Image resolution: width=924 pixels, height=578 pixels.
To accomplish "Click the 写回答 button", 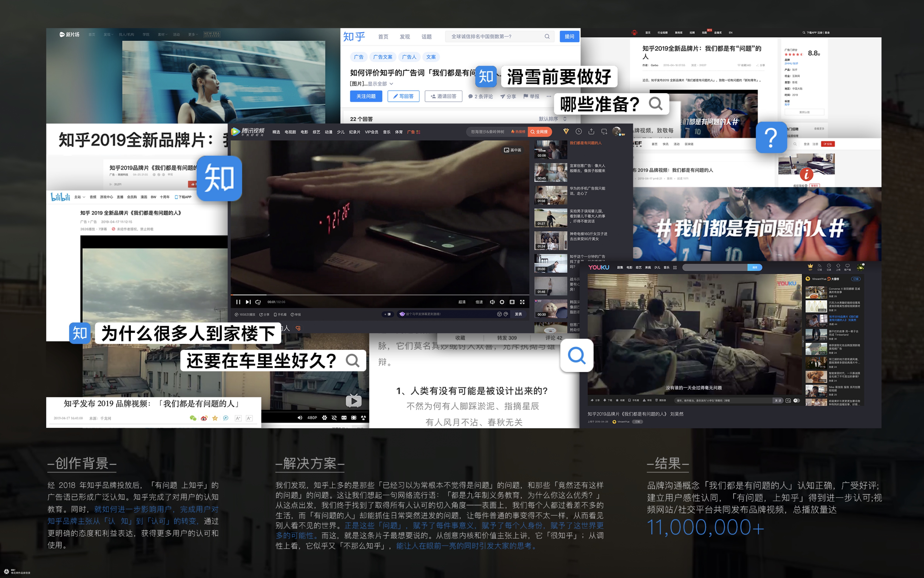I will coord(403,96).
